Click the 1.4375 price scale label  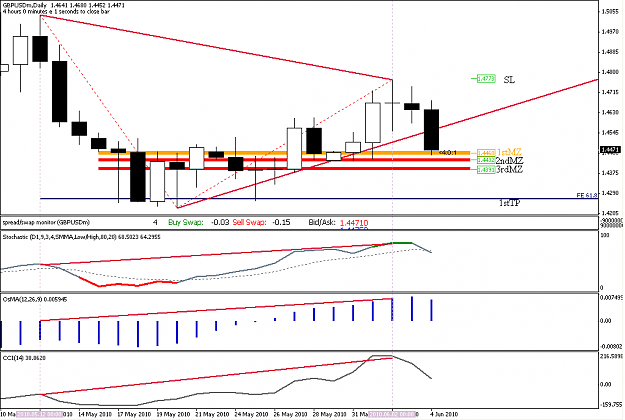(x=610, y=173)
